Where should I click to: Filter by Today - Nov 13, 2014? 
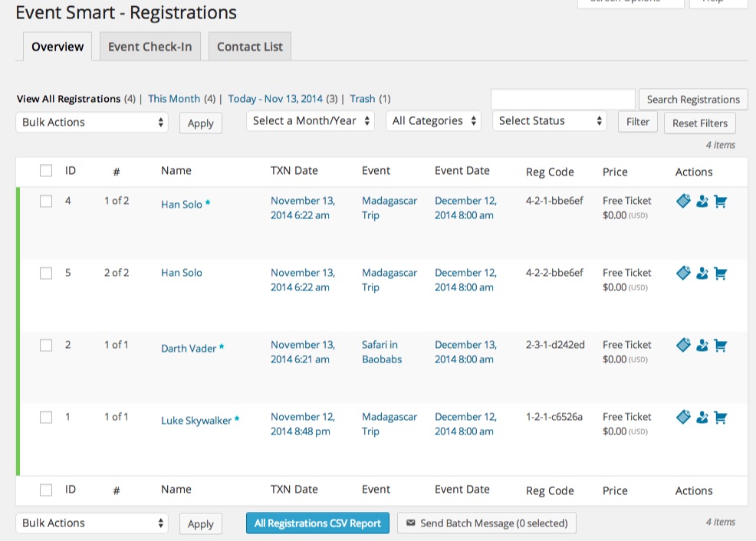point(275,99)
